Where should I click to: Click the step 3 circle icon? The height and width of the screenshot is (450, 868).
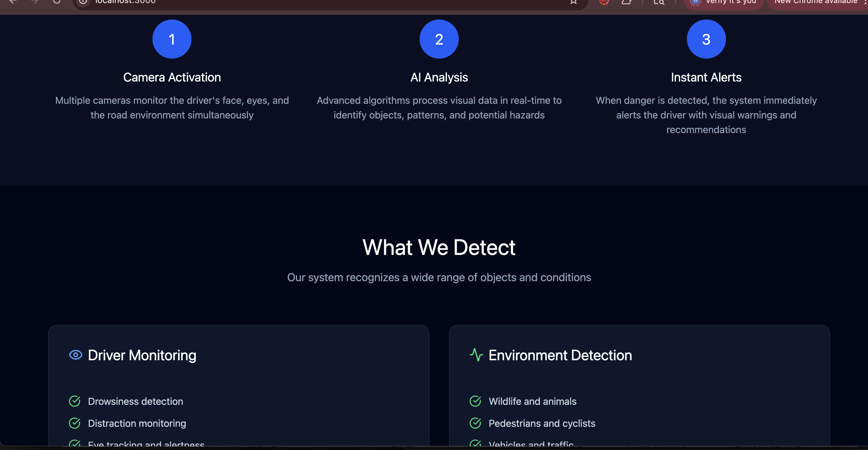click(706, 39)
